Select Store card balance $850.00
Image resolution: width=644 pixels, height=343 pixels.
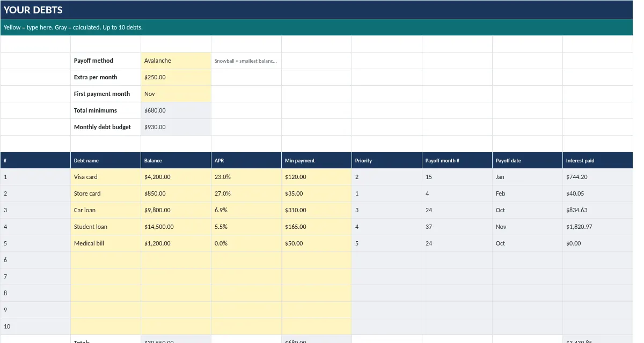click(176, 193)
